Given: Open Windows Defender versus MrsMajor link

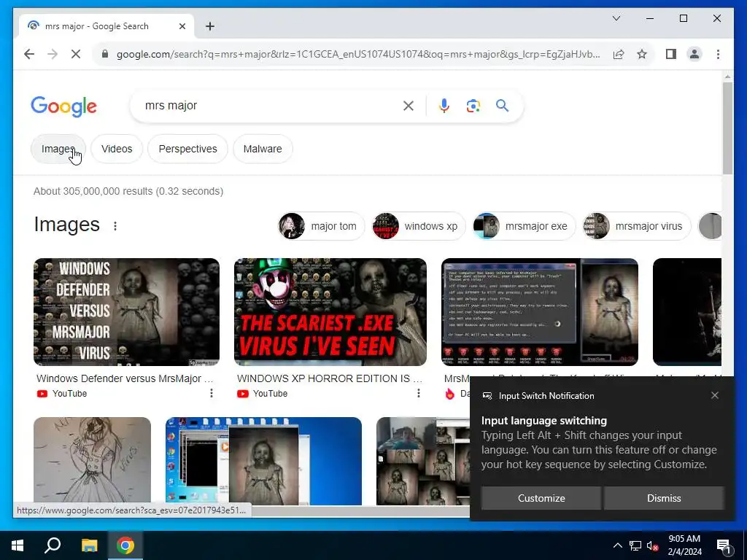Looking at the screenshot, I should point(125,378).
